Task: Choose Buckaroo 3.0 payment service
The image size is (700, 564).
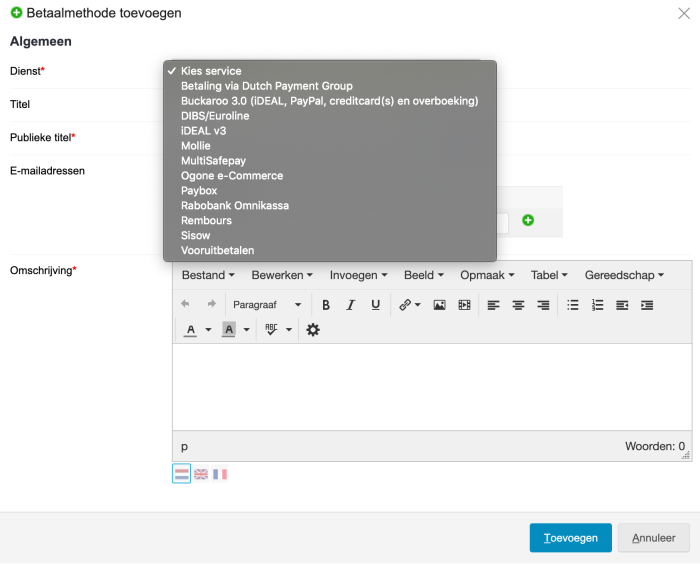Action: click(x=330, y=101)
